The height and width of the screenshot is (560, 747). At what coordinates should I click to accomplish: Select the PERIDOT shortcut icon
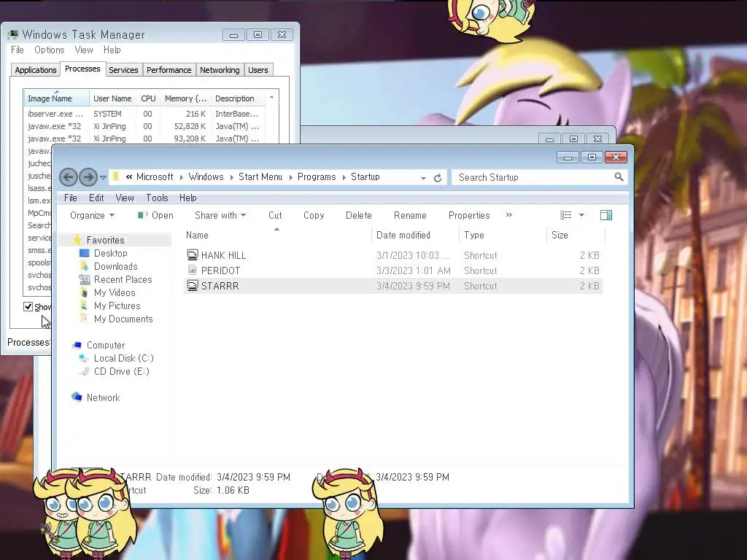click(192, 270)
